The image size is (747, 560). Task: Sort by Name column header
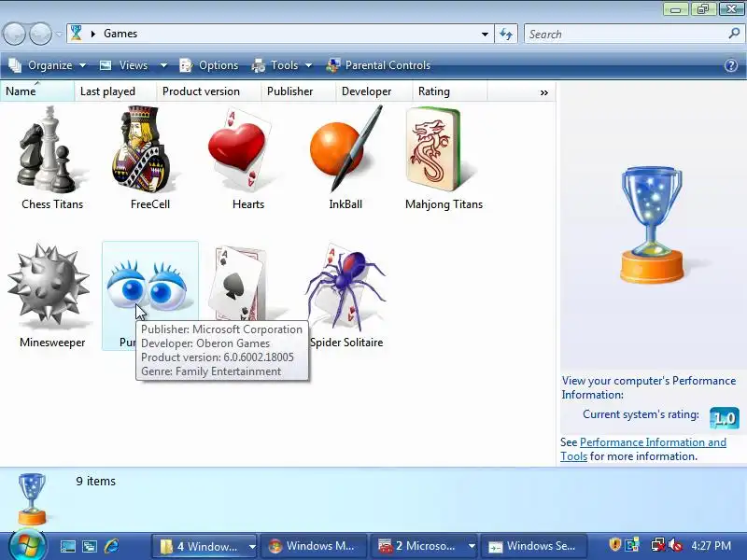[x=37, y=91]
